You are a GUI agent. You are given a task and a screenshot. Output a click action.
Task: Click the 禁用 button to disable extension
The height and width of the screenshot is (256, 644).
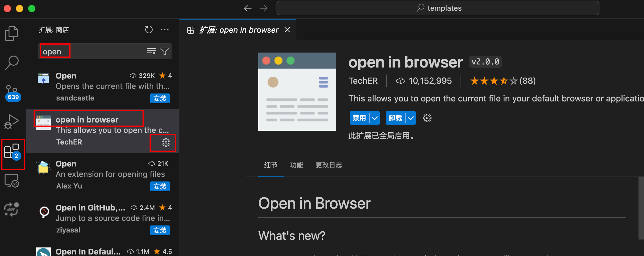click(x=360, y=118)
